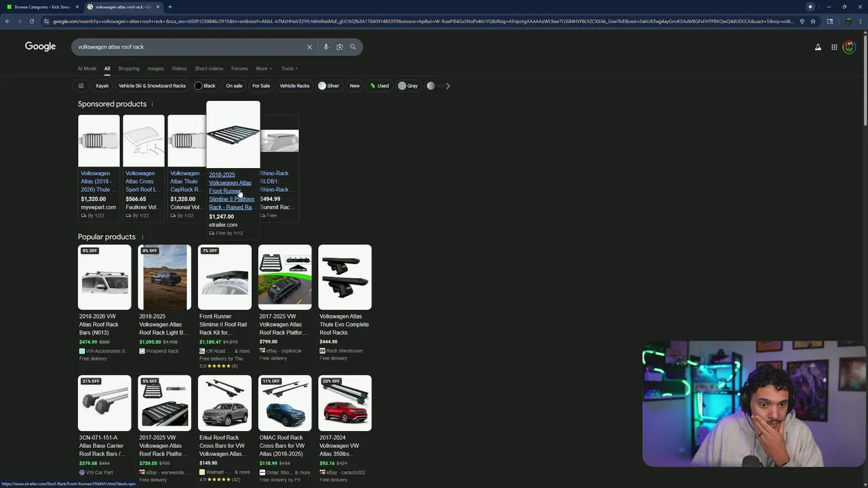Open 2017-2024 Volkswagen VW Atlas 350lbs image
Image resolution: width=868 pixels, height=488 pixels.
[x=344, y=403]
